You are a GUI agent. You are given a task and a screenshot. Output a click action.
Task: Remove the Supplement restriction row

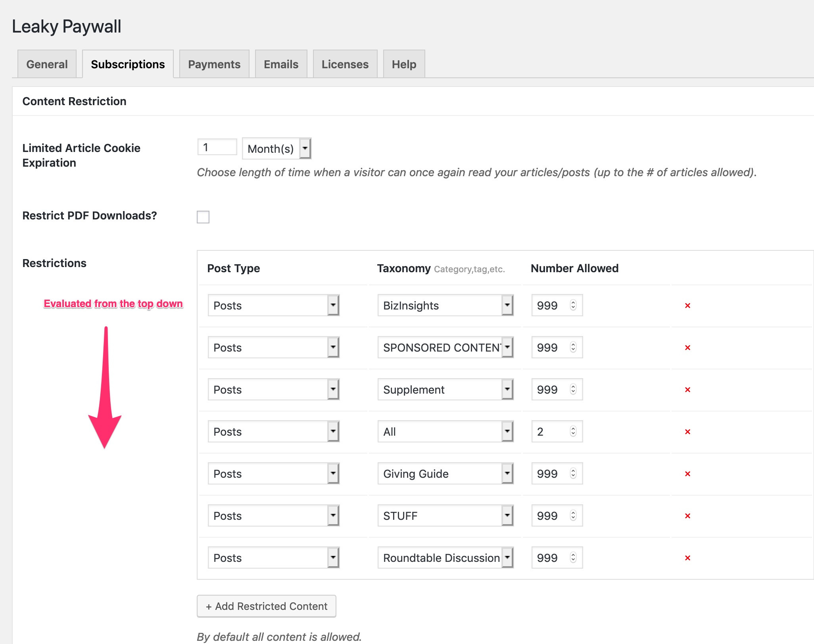point(687,390)
